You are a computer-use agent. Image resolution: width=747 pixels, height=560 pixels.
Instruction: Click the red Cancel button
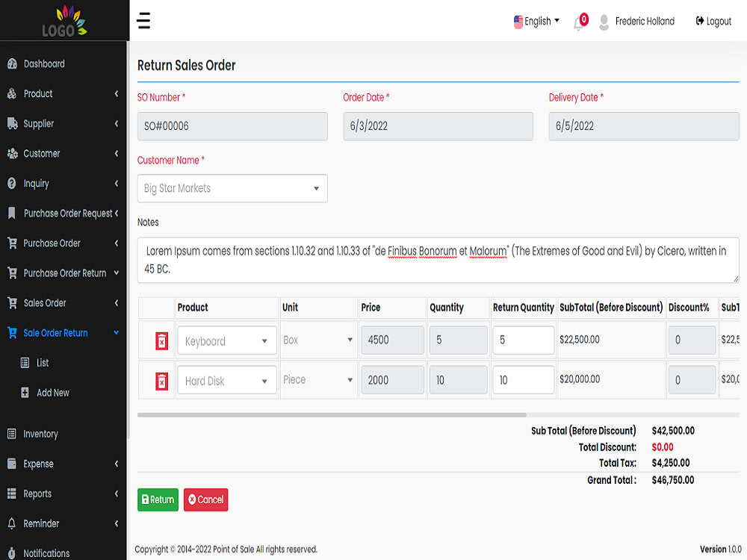click(206, 500)
